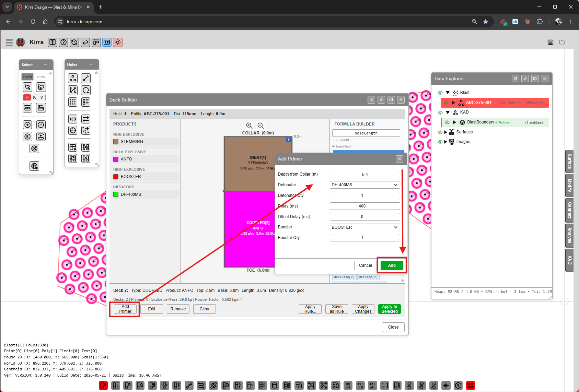The height and width of the screenshot is (392, 579).
Task: Click the circled R reset tool
Action: click(x=28, y=136)
